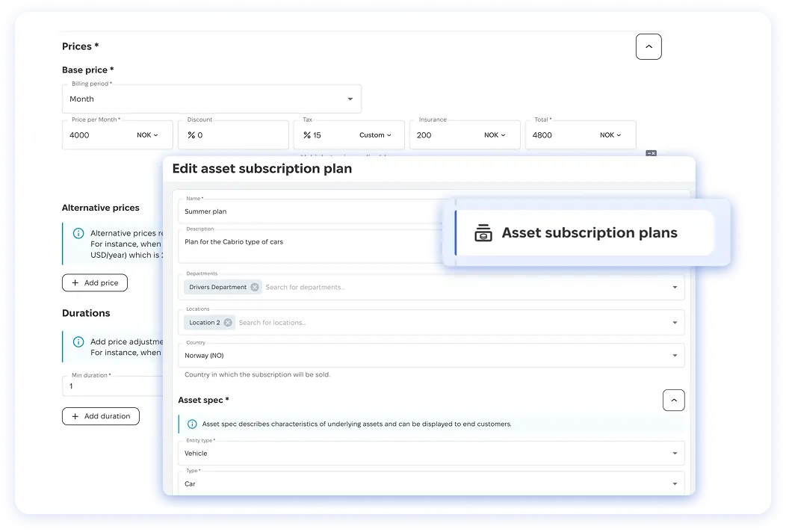Click info icon in Durations note
This screenshot has height=532, width=786.
point(78,342)
